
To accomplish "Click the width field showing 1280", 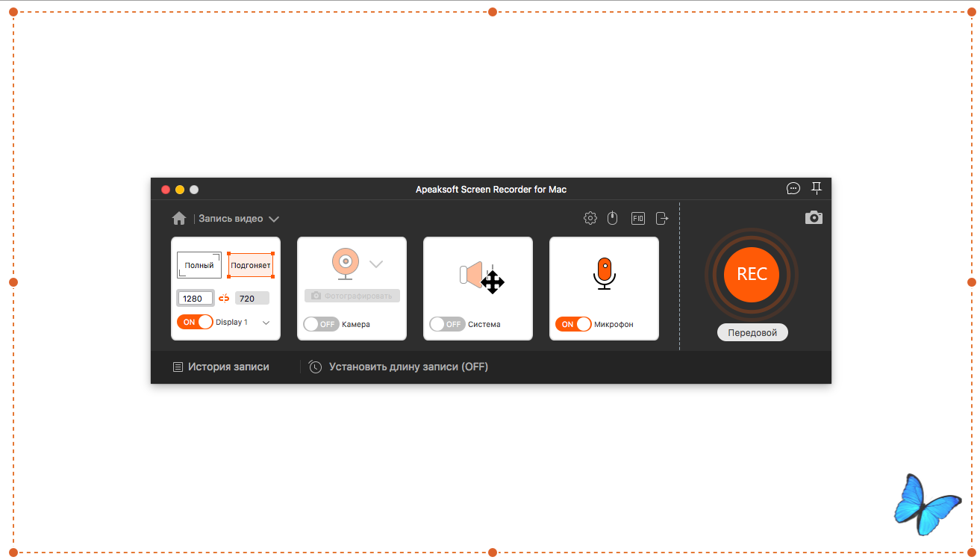I will [x=196, y=299].
